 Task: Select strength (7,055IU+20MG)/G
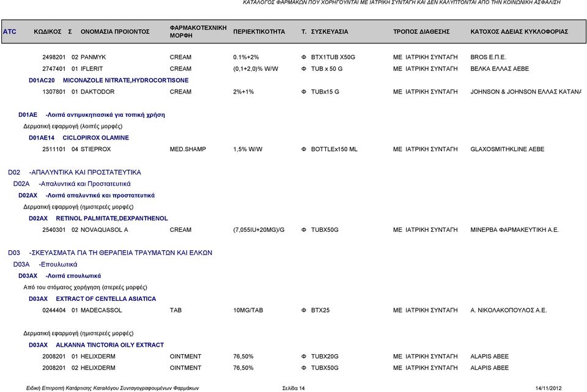coord(259,230)
